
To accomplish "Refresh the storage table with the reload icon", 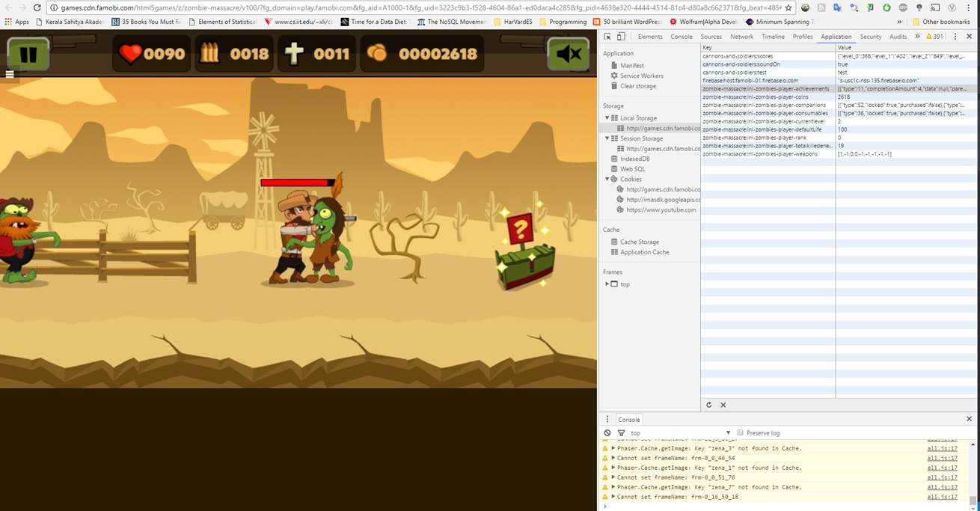I will point(709,405).
